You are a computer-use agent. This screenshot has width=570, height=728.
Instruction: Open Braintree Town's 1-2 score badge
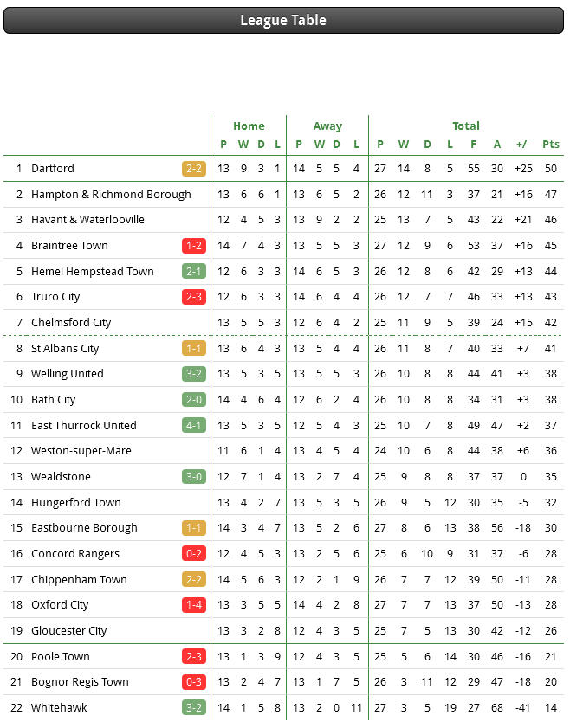[x=194, y=246]
